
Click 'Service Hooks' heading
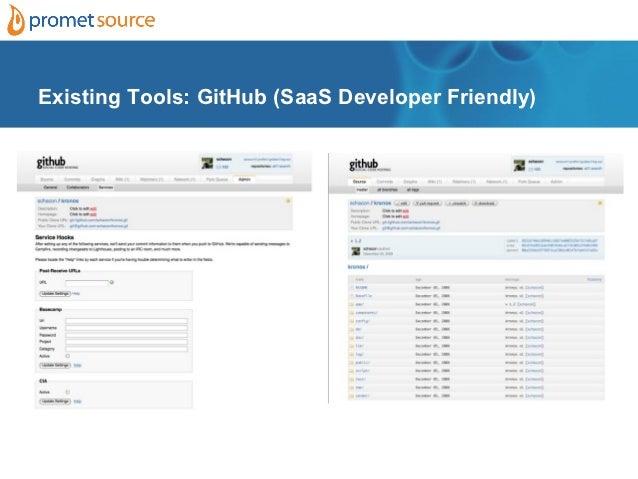coord(55,237)
